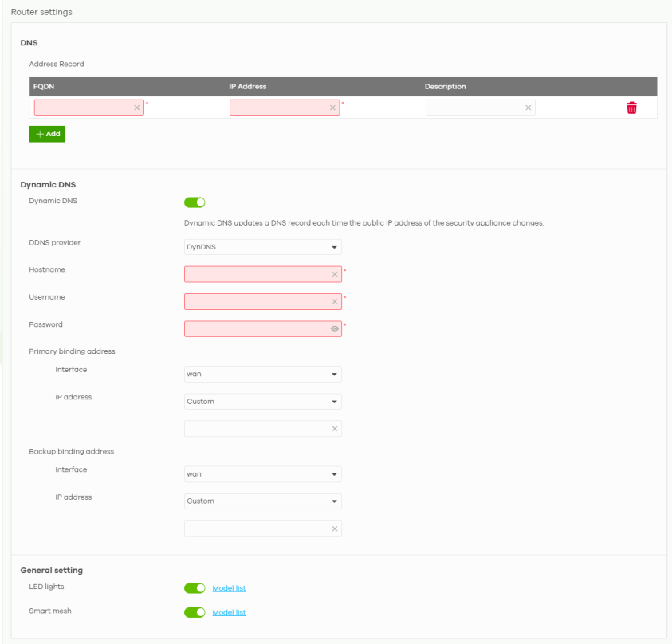Disable the Dynamic DNS toggle
This screenshot has width=672, height=644.
(195, 202)
